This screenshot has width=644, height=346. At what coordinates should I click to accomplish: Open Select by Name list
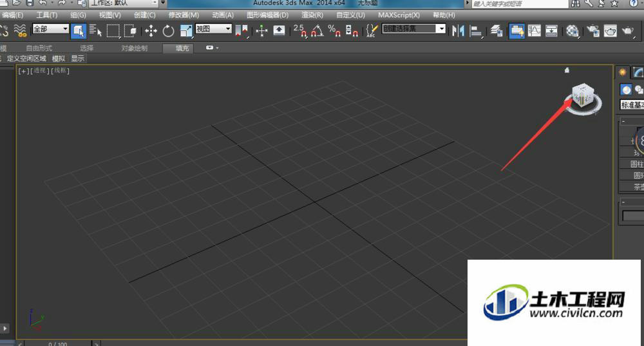click(95, 31)
